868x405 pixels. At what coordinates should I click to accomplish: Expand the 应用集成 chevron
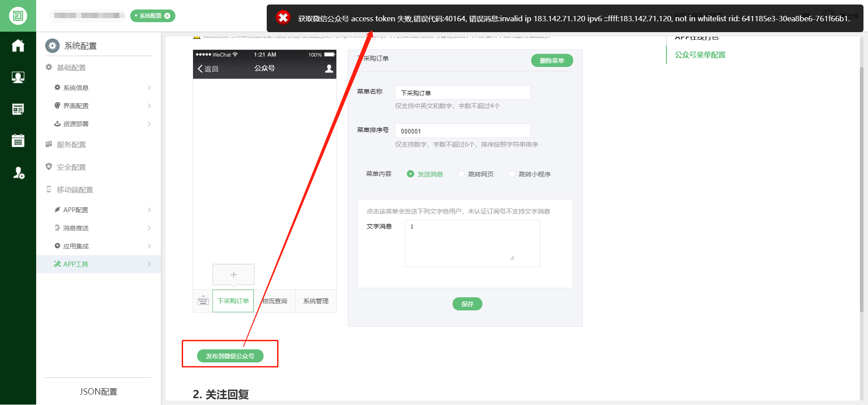[x=149, y=246]
